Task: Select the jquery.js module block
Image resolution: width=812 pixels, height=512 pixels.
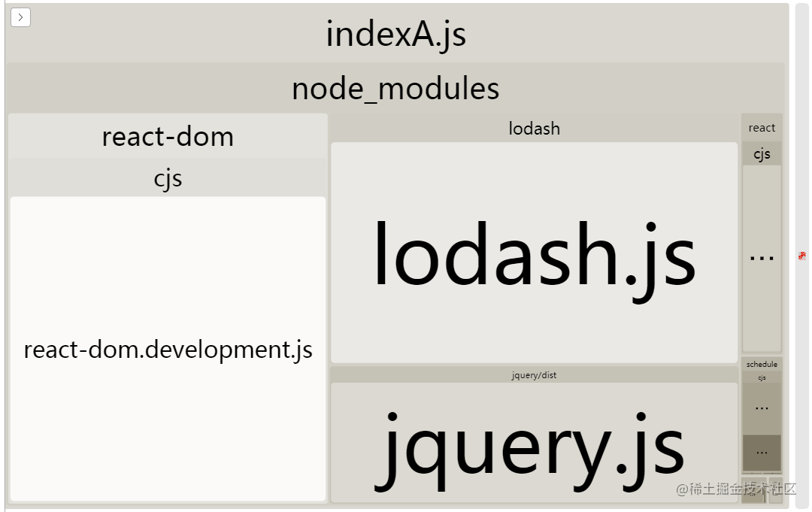Action: click(534, 443)
